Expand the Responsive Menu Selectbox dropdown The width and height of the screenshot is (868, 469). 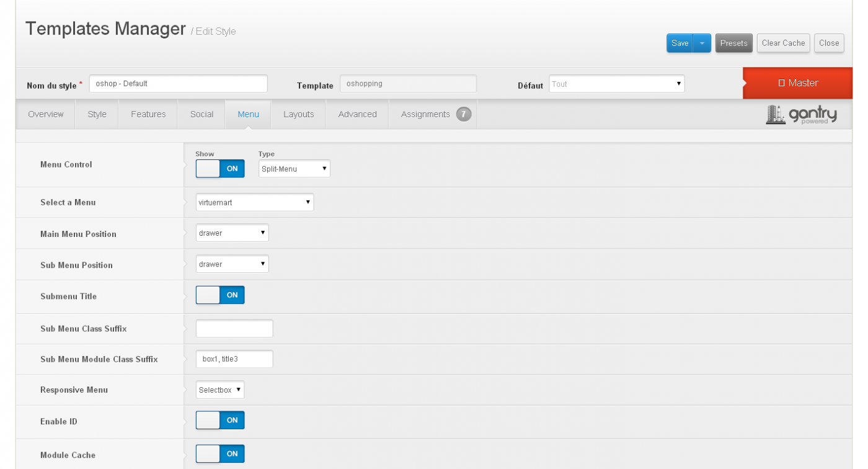[220, 390]
